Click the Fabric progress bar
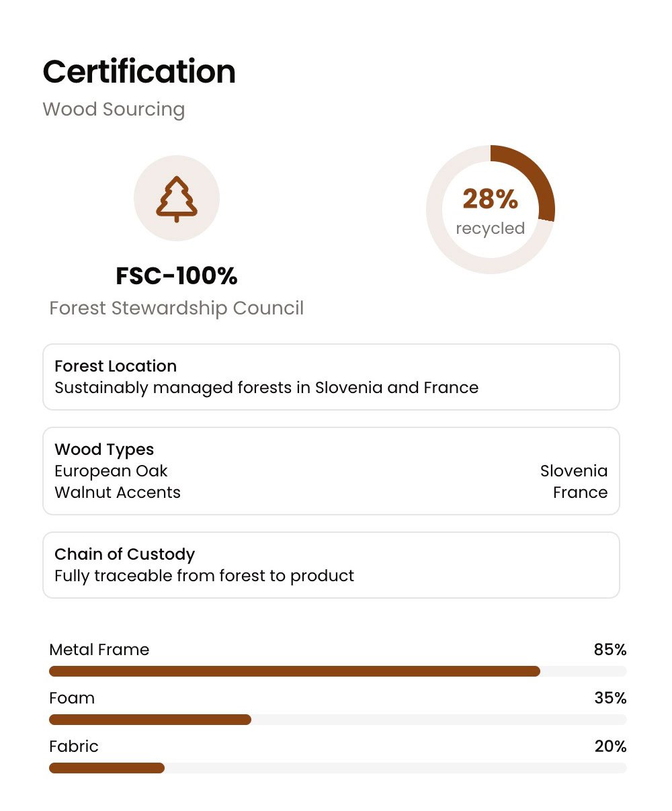The height and width of the screenshot is (811, 672). coord(338,768)
